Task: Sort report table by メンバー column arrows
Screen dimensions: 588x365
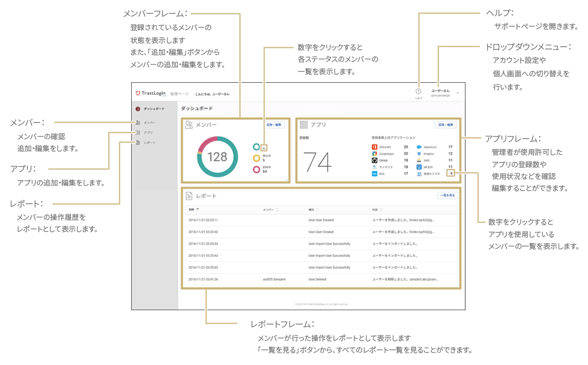Action: point(277,210)
